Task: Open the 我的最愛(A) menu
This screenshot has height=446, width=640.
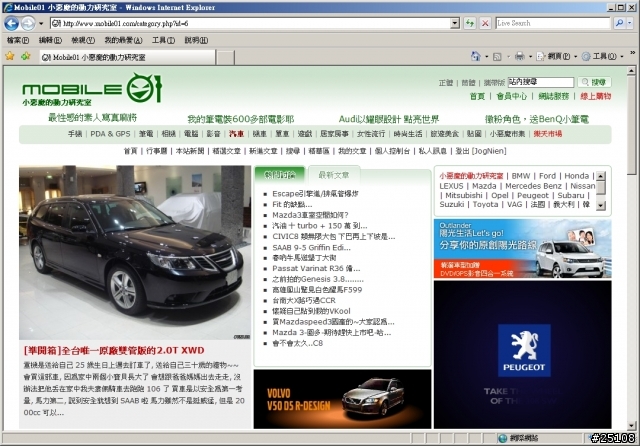Action: click(x=123, y=40)
